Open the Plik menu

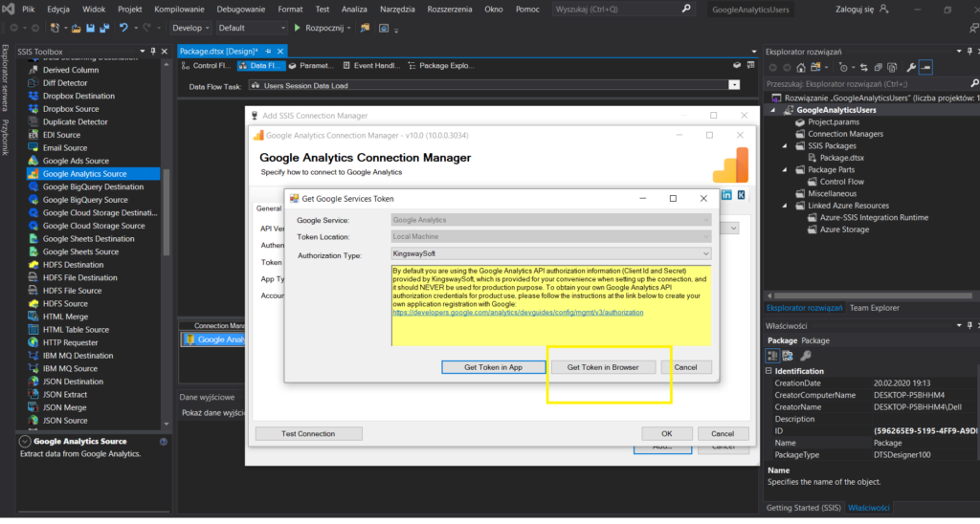pos(28,10)
